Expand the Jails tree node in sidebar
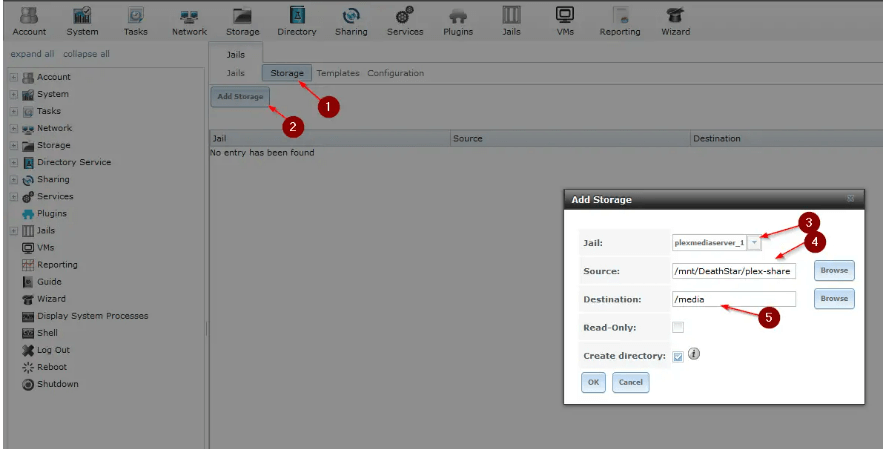 (x=13, y=231)
